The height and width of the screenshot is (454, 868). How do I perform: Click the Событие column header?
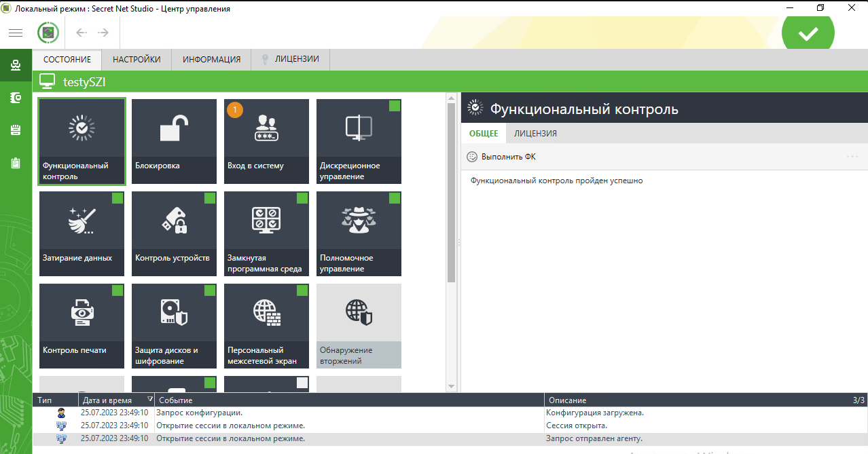pos(349,400)
